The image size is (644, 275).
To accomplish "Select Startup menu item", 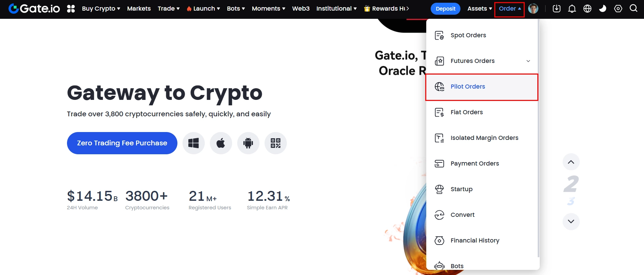I will (482, 189).
